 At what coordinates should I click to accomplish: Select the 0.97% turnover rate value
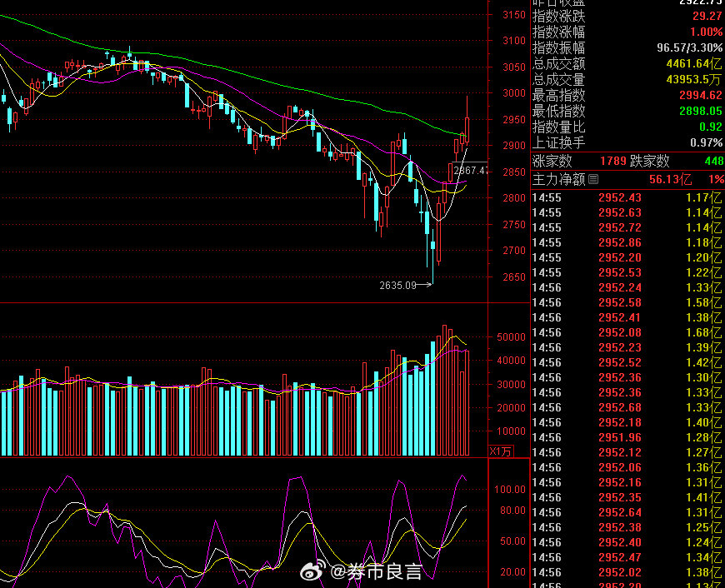point(706,142)
